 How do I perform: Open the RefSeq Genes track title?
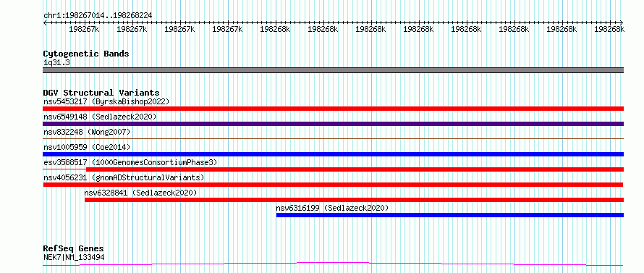tap(73, 249)
